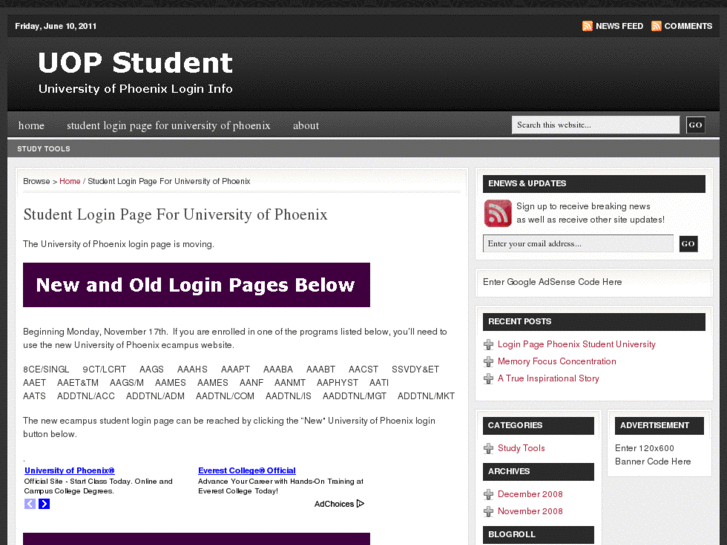Open the Study Tools category link
Image resolution: width=727 pixels, height=545 pixels.
[x=521, y=448]
